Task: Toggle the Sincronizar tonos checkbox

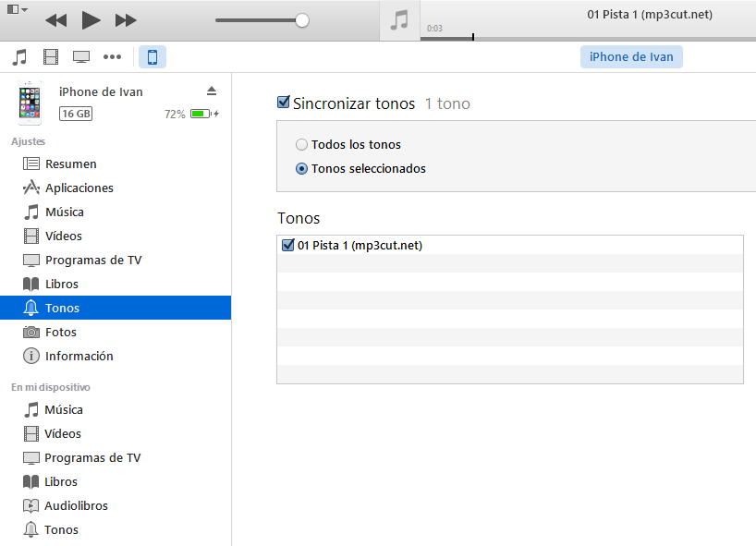Action: [284, 103]
